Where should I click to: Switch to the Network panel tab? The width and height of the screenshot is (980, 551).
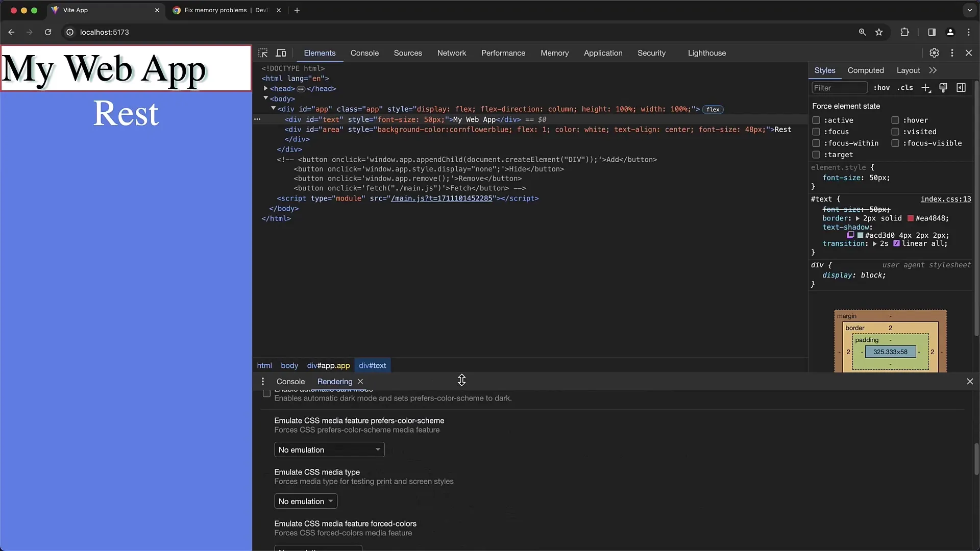[452, 53]
